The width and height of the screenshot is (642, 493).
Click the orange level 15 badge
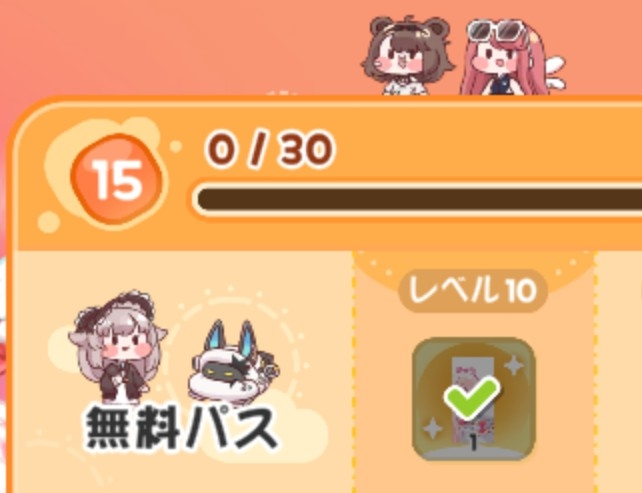point(116,179)
